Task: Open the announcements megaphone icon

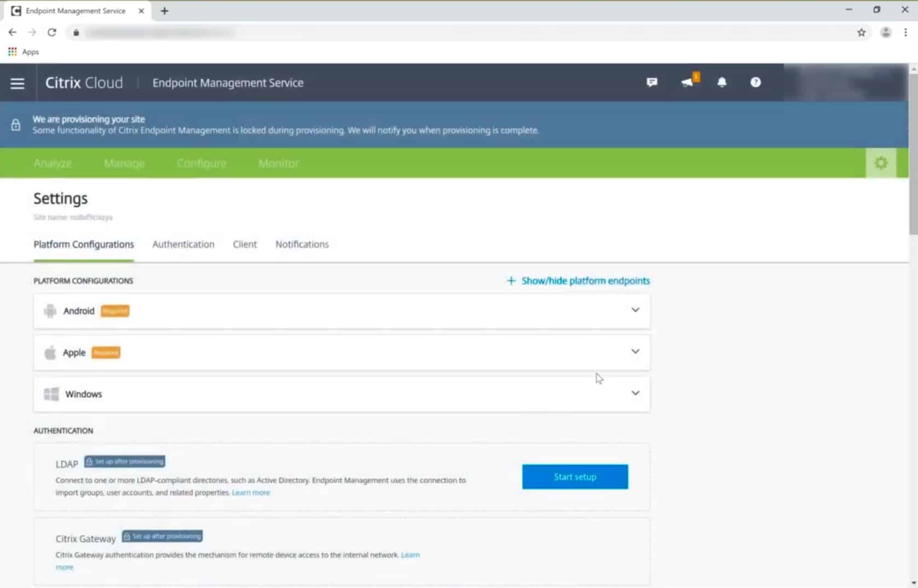Action: tap(689, 81)
